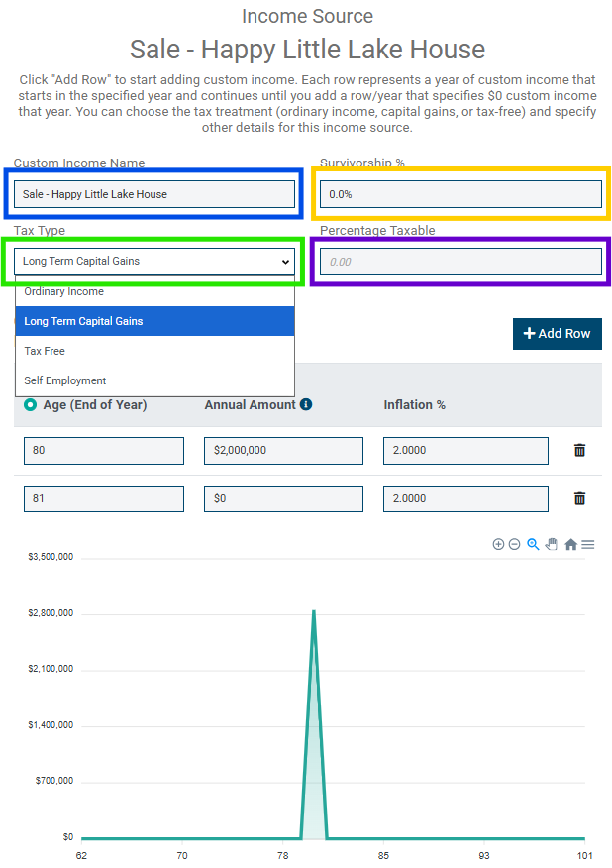The width and height of the screenshot is (612, 868).
Task: Activate the selection zoom magnifier tool
Action: tap(533, 544)
